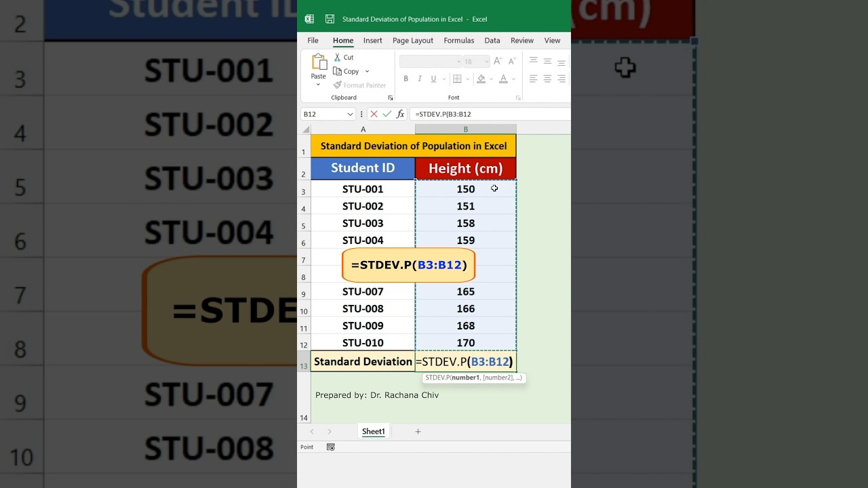868x488 pixels.
Task: Click cell containing STU-001
Action: tap(363, 189)
